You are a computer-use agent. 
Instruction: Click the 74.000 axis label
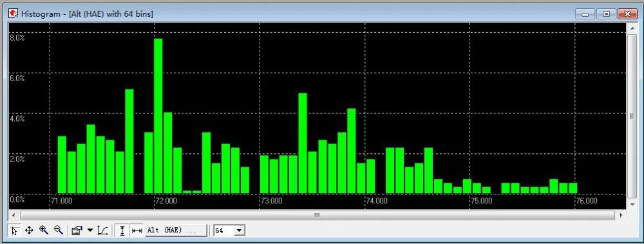pos(376,202)
